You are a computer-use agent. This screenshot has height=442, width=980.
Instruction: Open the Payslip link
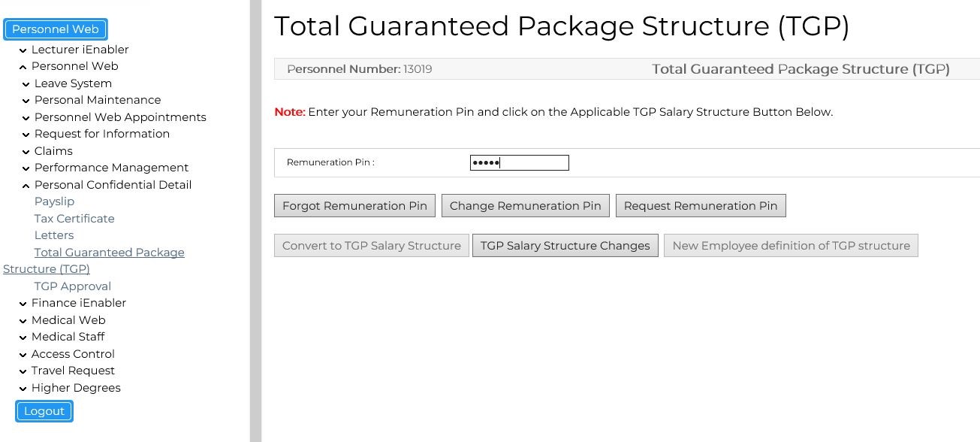54,201
